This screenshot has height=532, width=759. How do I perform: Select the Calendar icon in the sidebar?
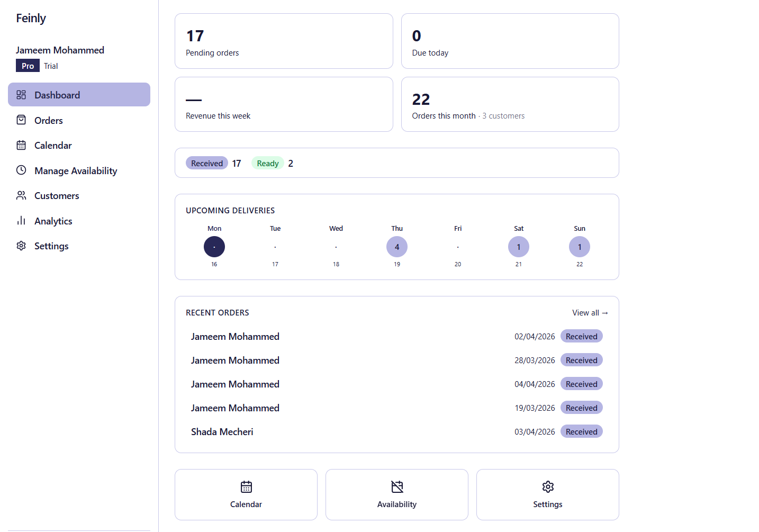coord(21,145)
